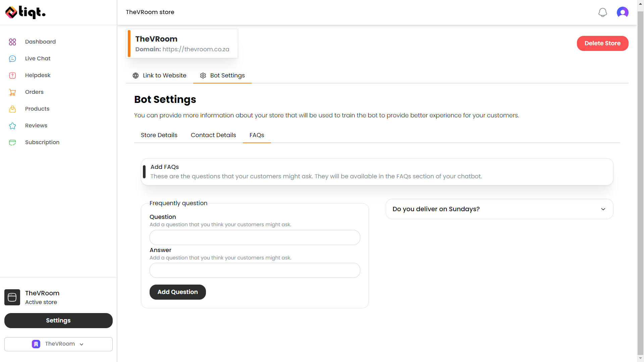Image resolution: width=644 pixels, height=362 pixels.
Task: Click the Settings button in sidebar
Action: tap(58, 320)
